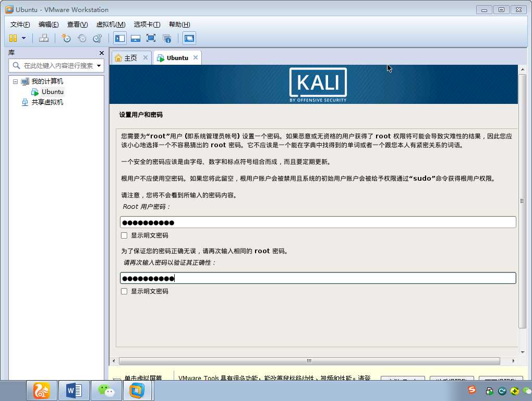The width and height of the screenshot is (532, 401).
Task: Open the power options dropdown arrow
Action: coord(24,38)
